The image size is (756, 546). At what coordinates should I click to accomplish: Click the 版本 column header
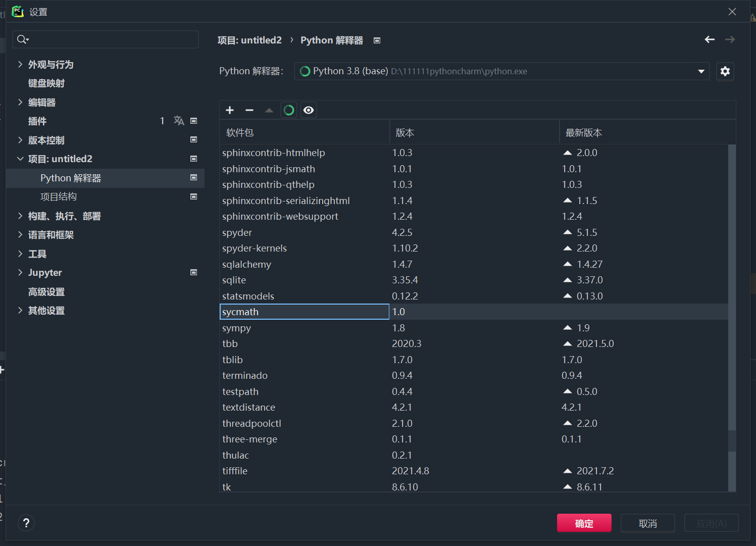pyautogui.click(x=475, y=132)
